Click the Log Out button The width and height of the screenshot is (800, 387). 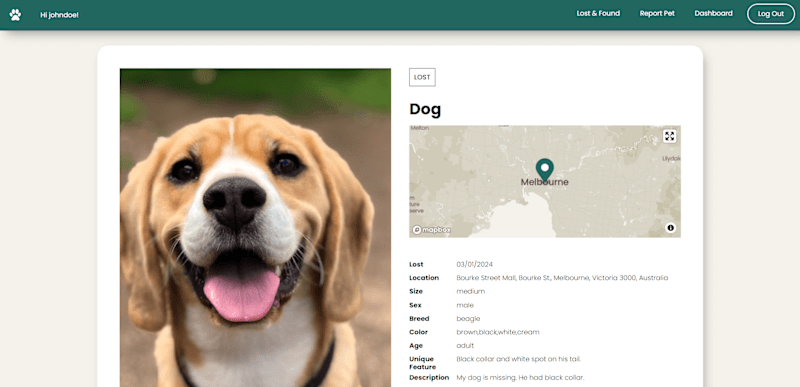point(770,14)
